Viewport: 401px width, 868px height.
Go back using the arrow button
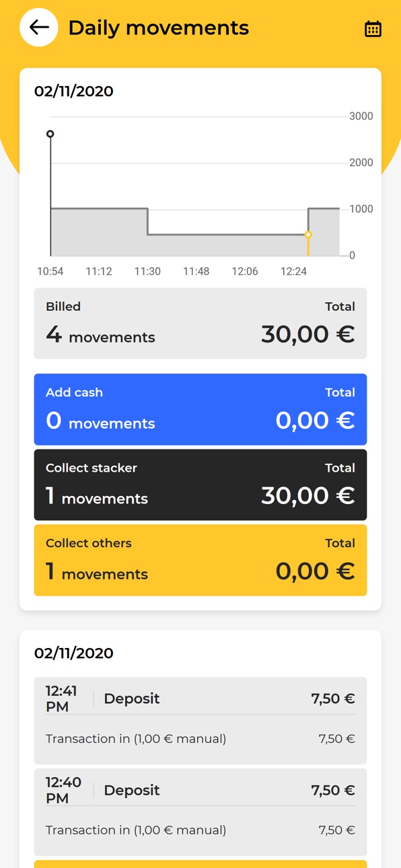39,28
